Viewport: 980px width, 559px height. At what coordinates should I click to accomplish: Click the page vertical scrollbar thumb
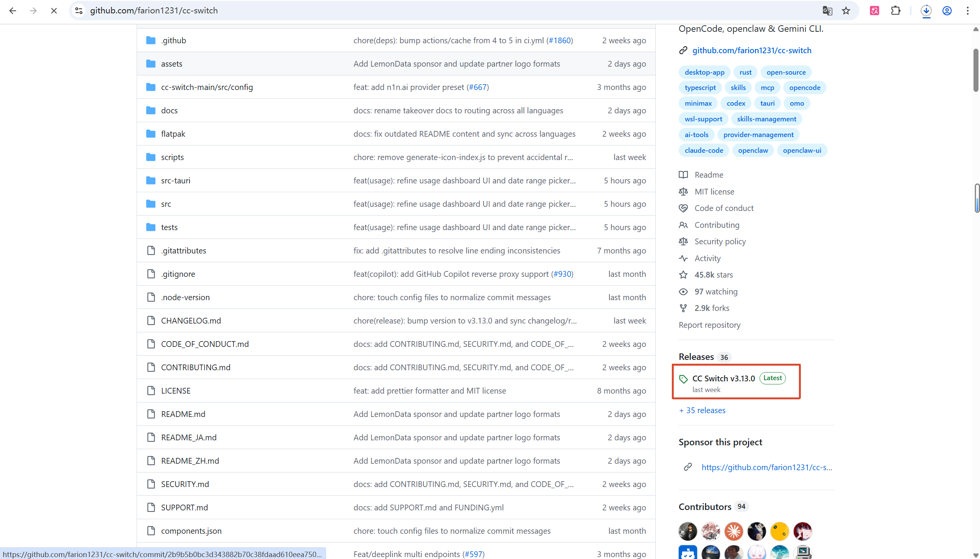point(975,70)
